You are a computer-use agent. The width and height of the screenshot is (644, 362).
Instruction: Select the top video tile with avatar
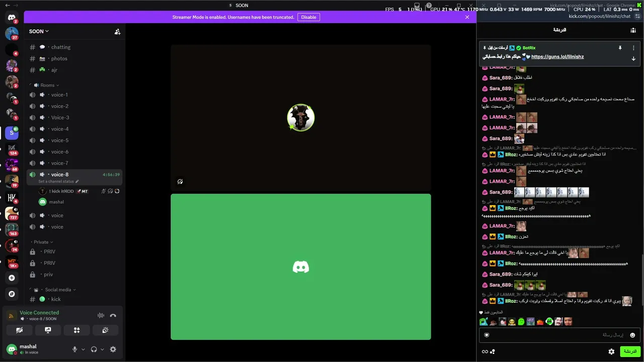[301, 118]
